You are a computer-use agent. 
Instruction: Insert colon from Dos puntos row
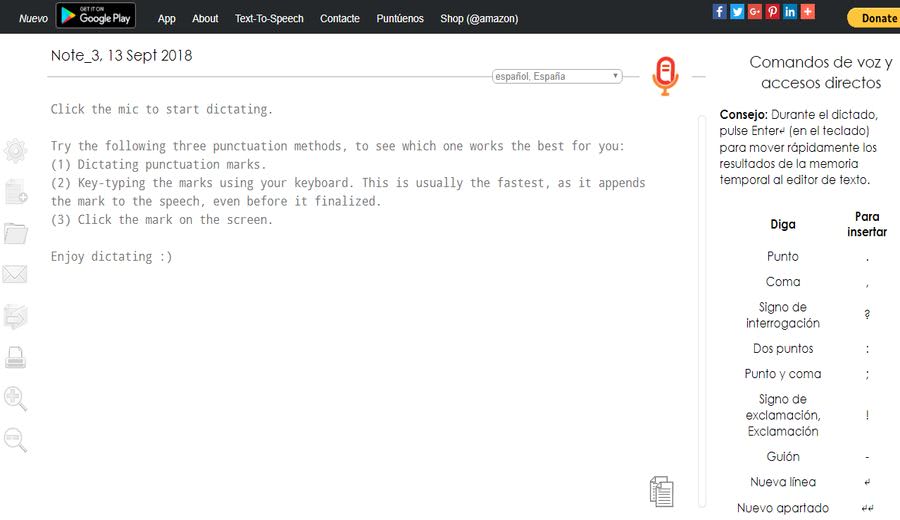867,348
